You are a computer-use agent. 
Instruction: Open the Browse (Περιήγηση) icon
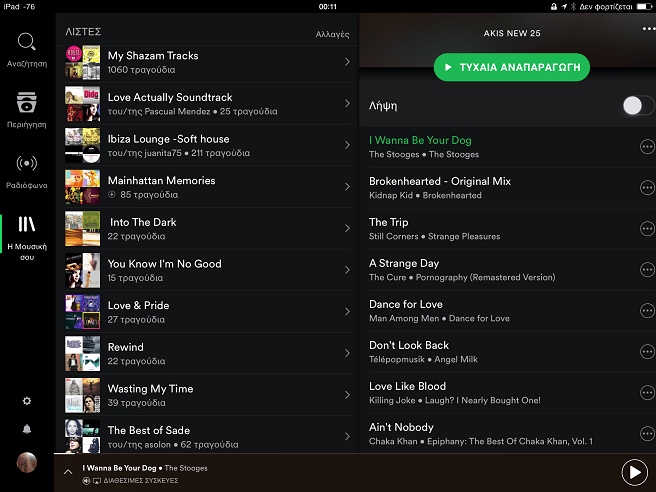point(26,102)
